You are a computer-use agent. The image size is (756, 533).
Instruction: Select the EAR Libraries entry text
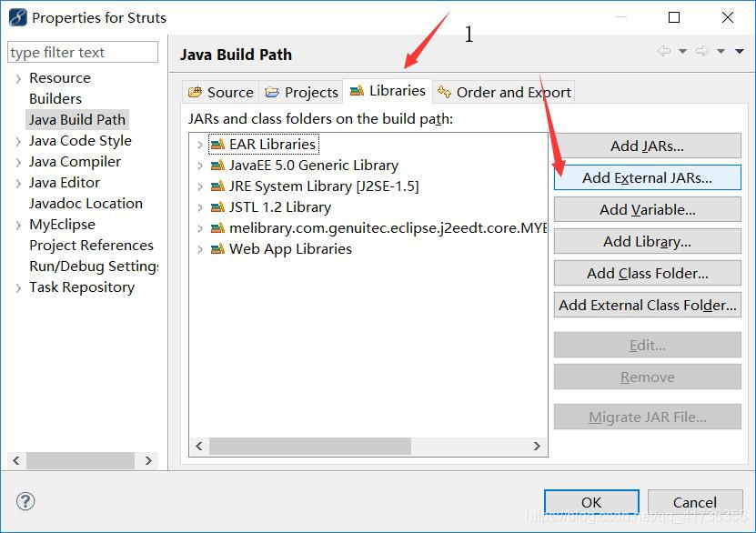pos(272,144)
